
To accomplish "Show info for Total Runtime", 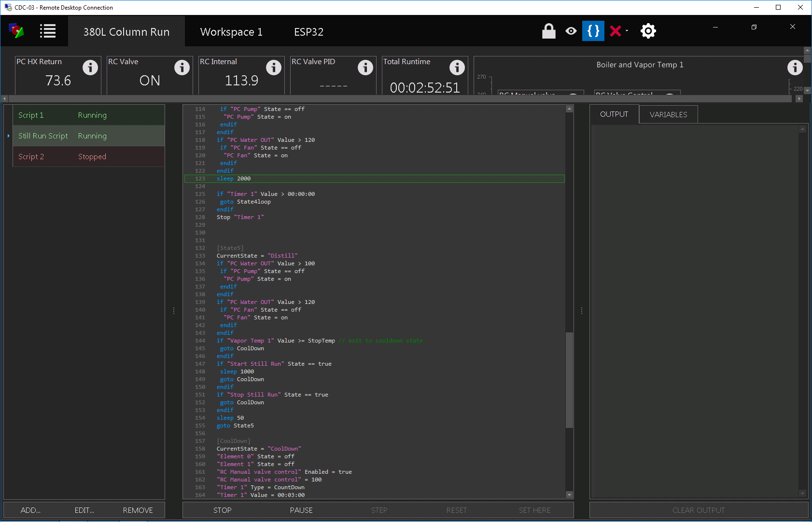I will pos(457,68).
